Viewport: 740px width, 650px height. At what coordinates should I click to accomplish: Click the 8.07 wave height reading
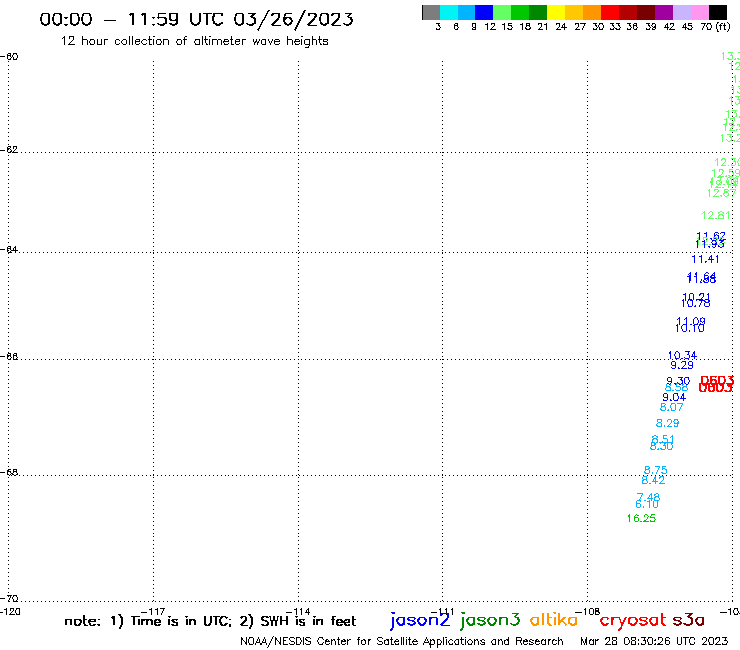pos(671,407)
